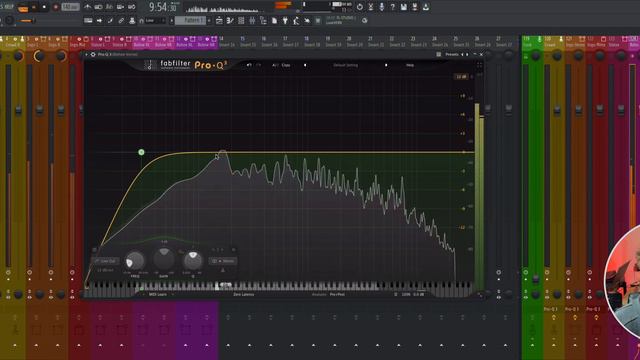The image size is (640, 360).
Task: Select the Insert 20 mixer track label
Action: (355, 45)
